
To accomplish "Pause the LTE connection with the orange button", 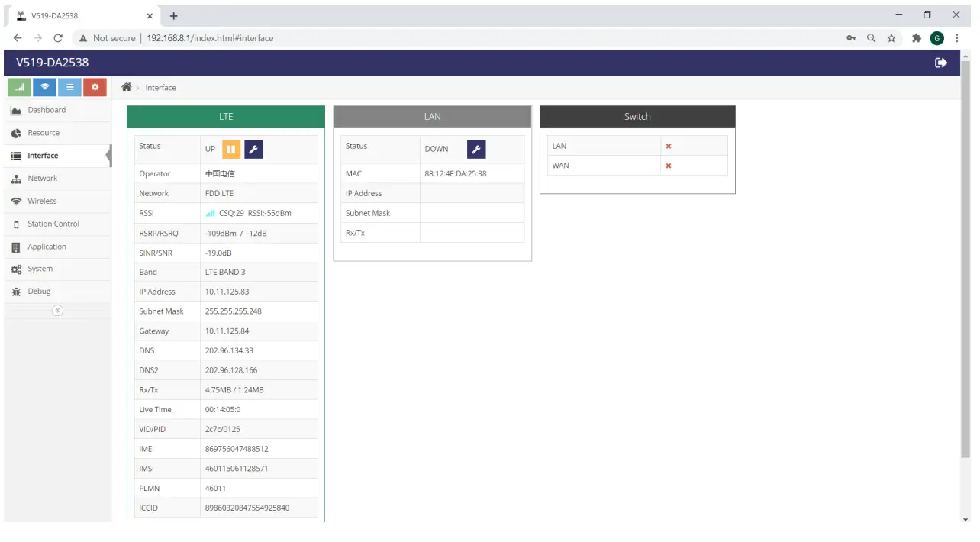I will point(231,149).
